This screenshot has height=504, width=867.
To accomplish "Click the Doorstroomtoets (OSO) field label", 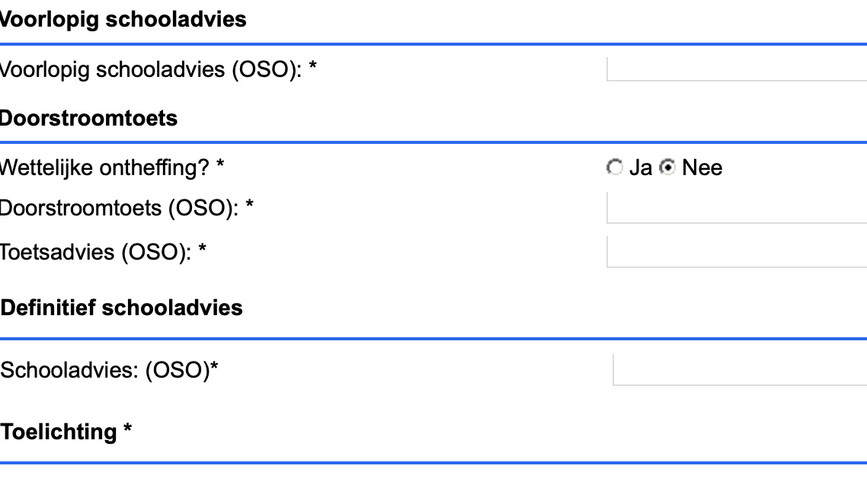I will (119, 208).
